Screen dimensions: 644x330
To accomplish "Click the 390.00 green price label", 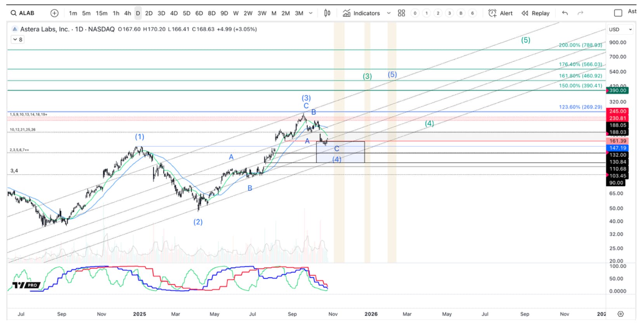I will tap(618, 90).
